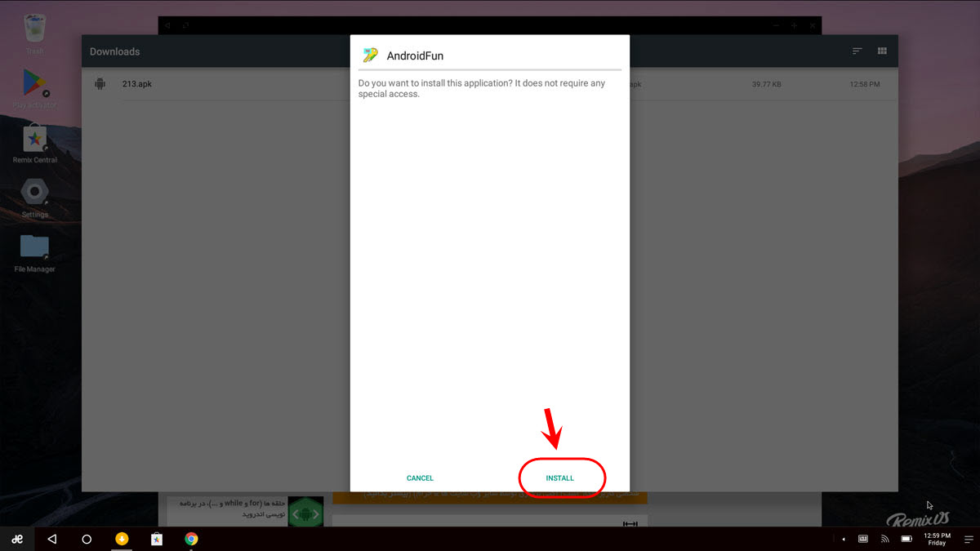This screenshot has width=980, height=551.
Task: Click the keyboard icon in the tray
Action: [x=863, y=539]
